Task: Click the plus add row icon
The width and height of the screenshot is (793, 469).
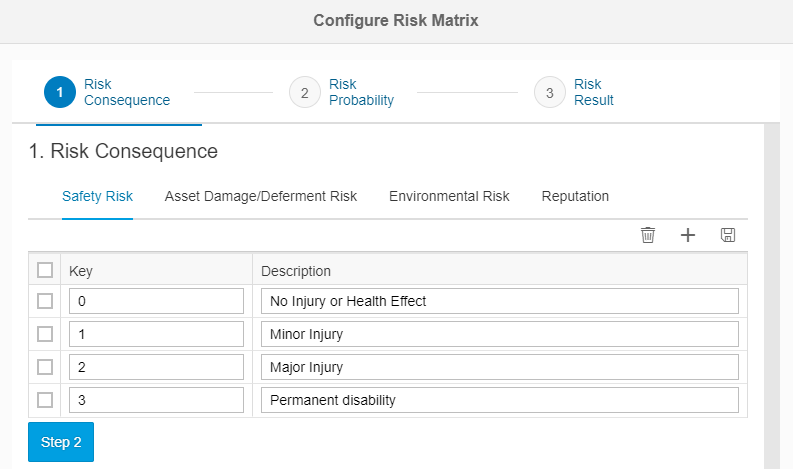Action: 688,235
